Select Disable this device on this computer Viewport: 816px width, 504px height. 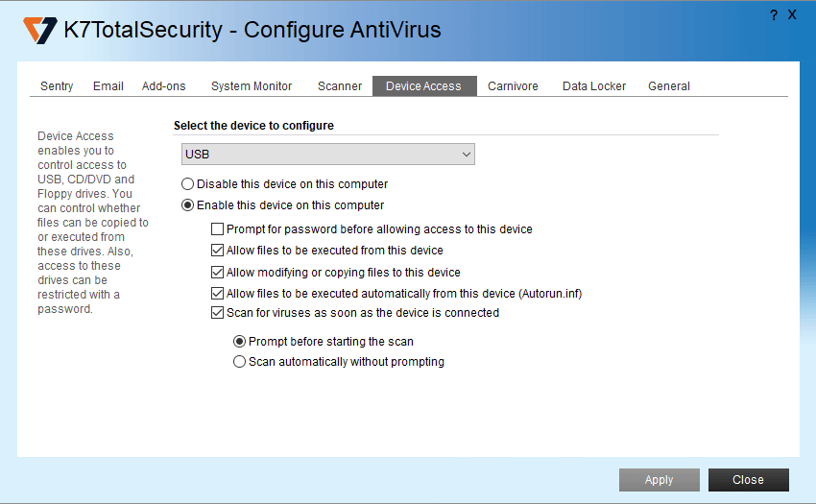188,183
